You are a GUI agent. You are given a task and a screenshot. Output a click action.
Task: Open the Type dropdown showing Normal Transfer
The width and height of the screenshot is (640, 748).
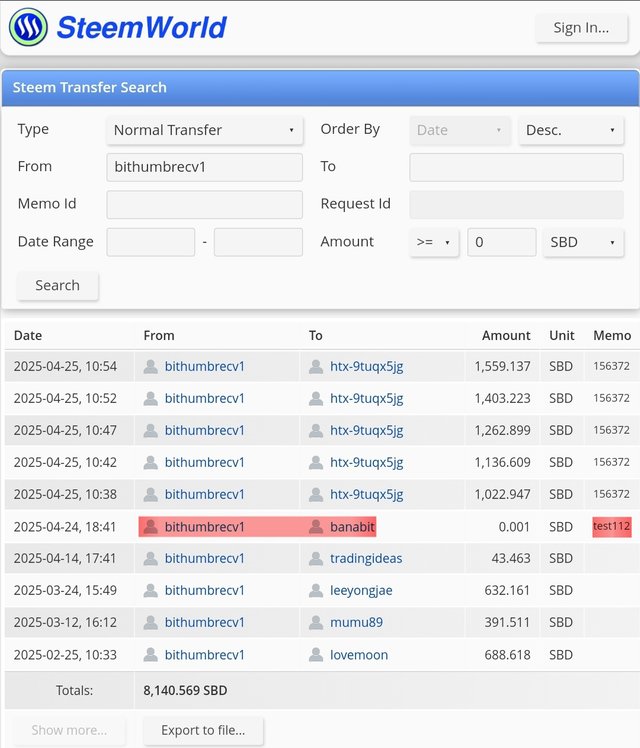point(205,130)
